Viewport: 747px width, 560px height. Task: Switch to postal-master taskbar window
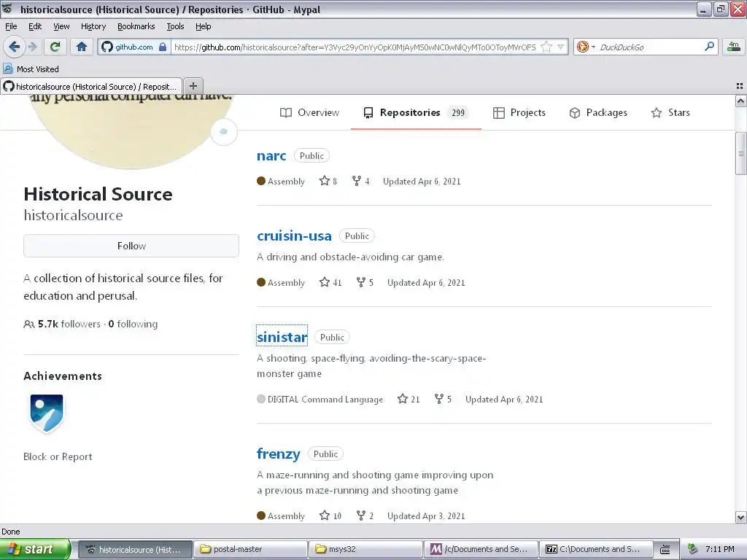pyautogui.click(x=250, y=549)
